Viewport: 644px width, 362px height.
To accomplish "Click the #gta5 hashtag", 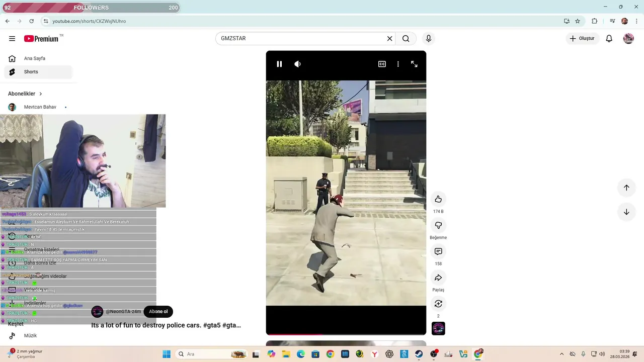I will (x=211, y=325).
